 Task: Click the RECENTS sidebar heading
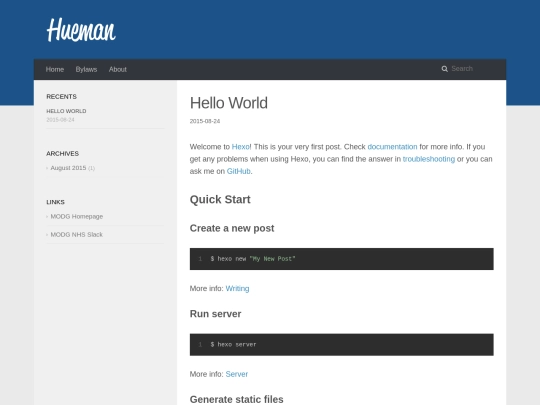pos(61,97)
